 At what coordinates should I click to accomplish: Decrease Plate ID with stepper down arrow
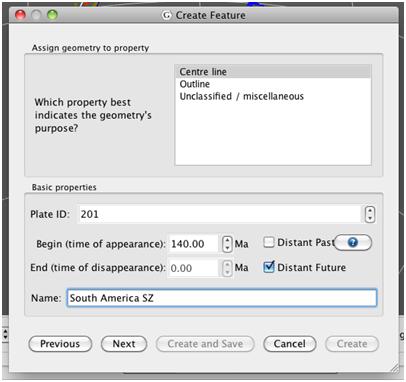point(370,218)
